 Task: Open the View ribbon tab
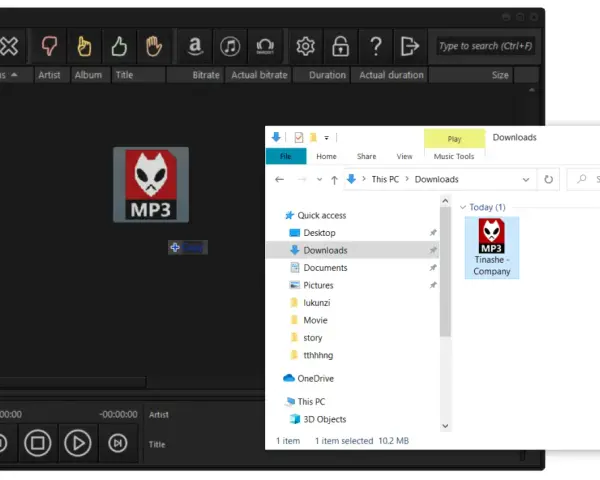pos(404,156)
